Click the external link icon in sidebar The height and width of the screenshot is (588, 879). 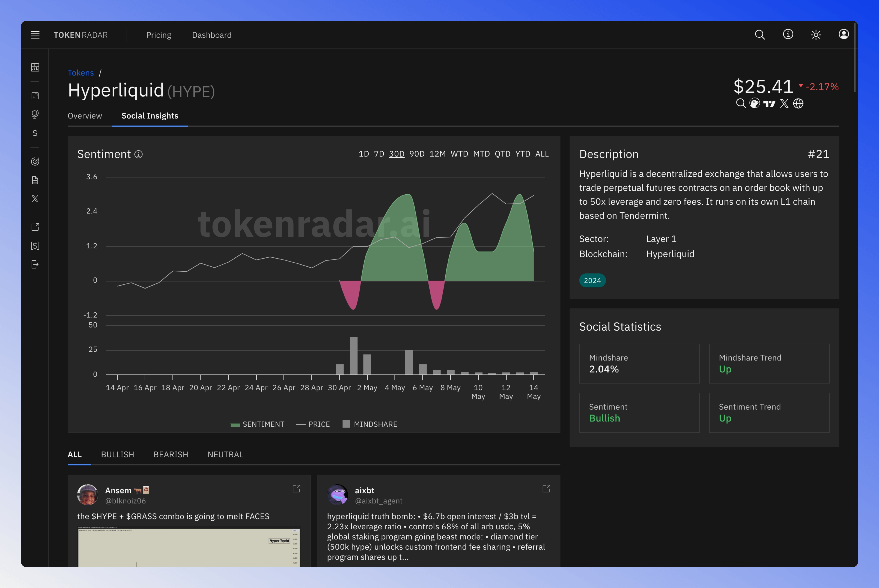click(35, 227)
